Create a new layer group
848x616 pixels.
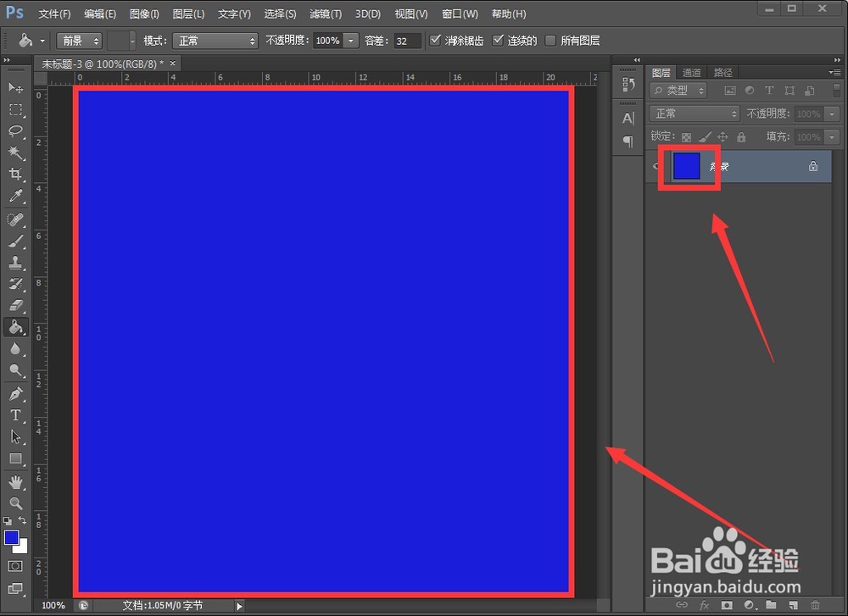point(771,605)
